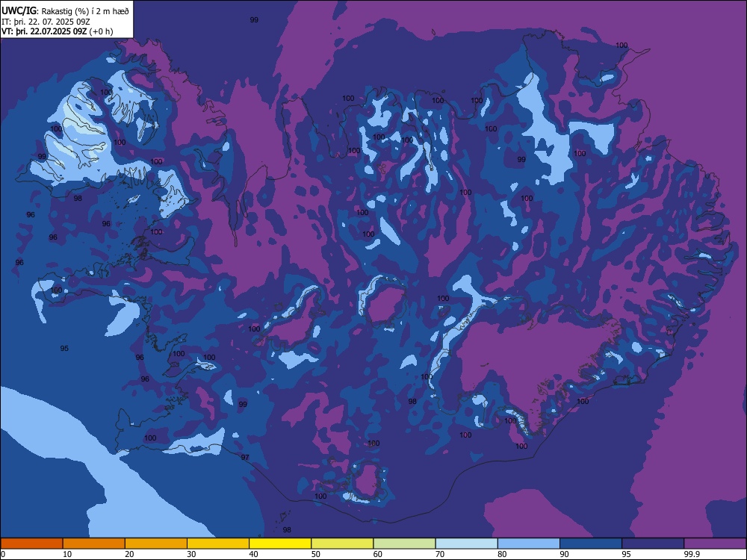The width and height of the screenshot is (747, 560).
Task: Choose the amber 30–40 legend swatch
Action: coord(218,544)
